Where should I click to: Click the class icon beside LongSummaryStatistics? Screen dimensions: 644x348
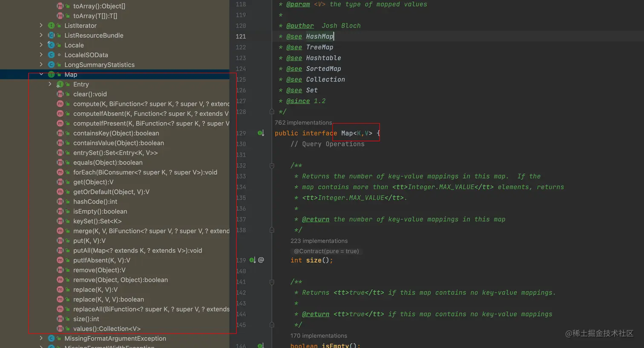[x=51, y=65]
